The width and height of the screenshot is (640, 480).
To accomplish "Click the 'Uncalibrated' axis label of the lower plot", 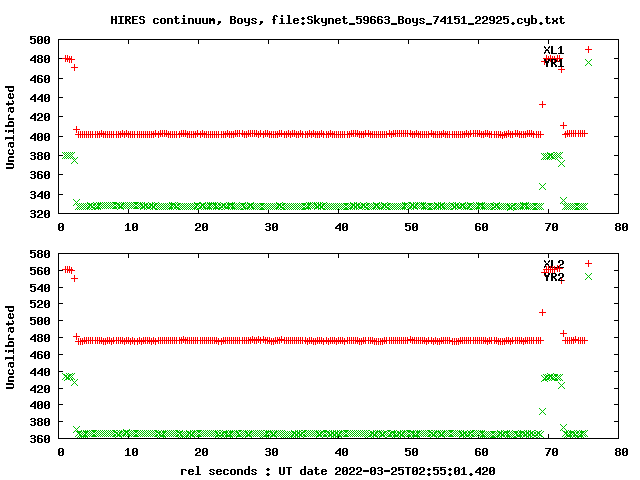I will point(10,347).
